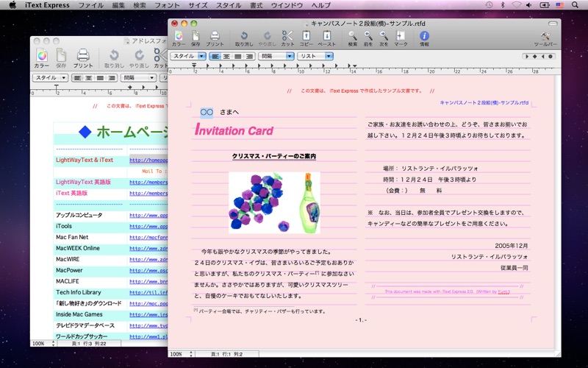Open Spotlight search icon in menu bar
This screenshot has height=368, width=588.
[575, 5]
